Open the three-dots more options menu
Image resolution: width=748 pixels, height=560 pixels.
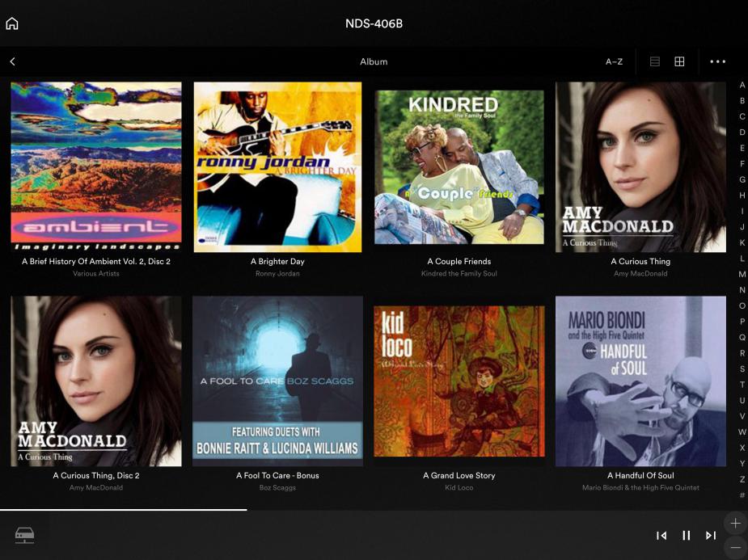(x=717, y=61)
